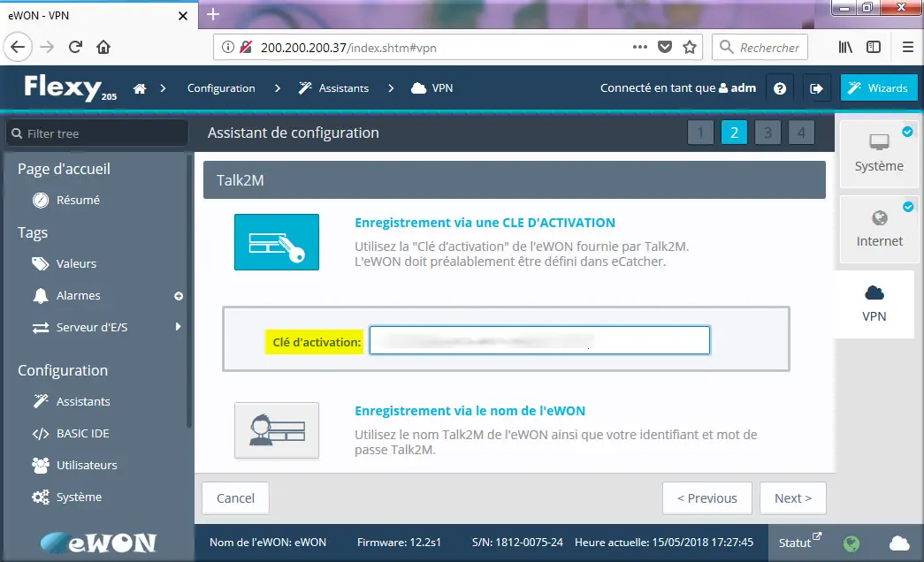The width and height of the screenshot is (924, 562).
Task: Click the Firmware: 12.2s1 status text
Action: tap(399, 542)
